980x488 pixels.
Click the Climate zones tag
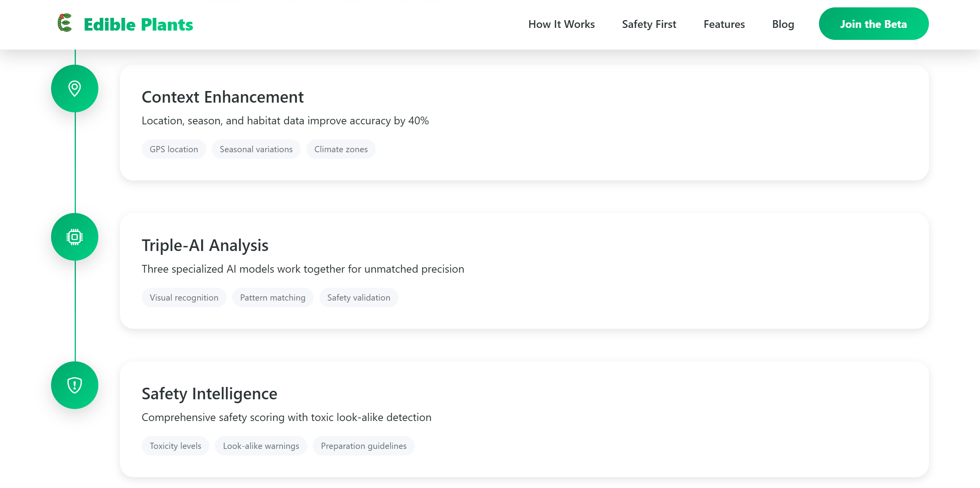point(341,149)
